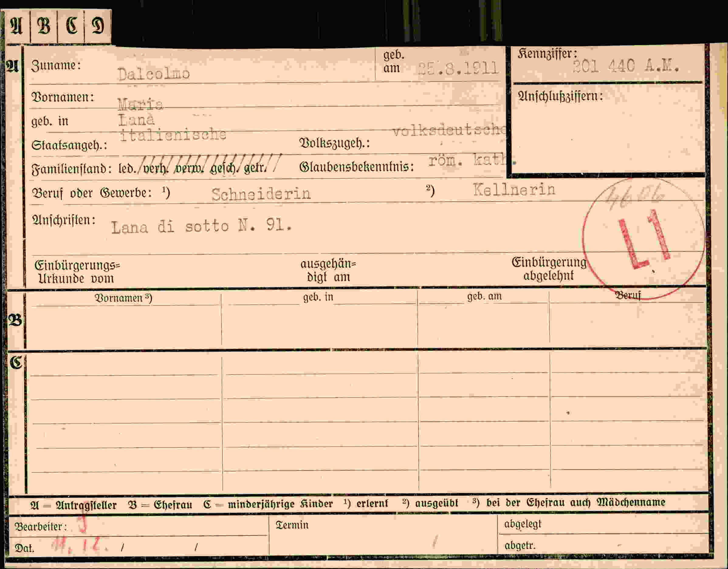The height and width of the screenshot is (569, 728).
Task: Click the 'Beruf' column header in section B
Action: (x=628, y=295)
